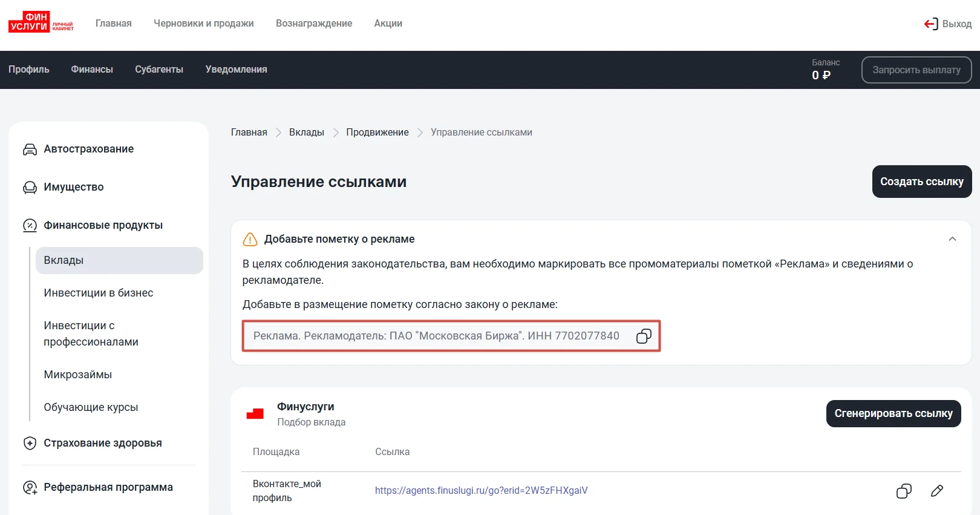The width and height of the screenshot is (980, 515).
Task: Click the shield icon next to Страхование здоровья
Action: 30,443
